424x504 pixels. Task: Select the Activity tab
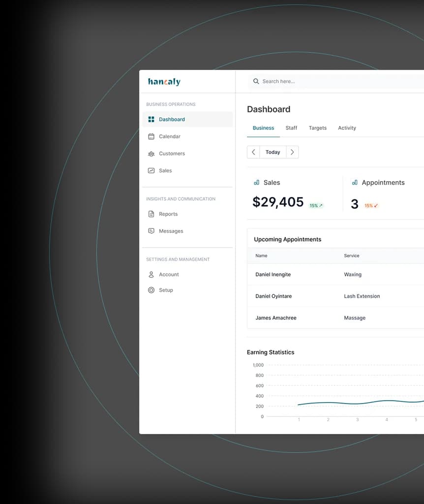pos(347,127)
